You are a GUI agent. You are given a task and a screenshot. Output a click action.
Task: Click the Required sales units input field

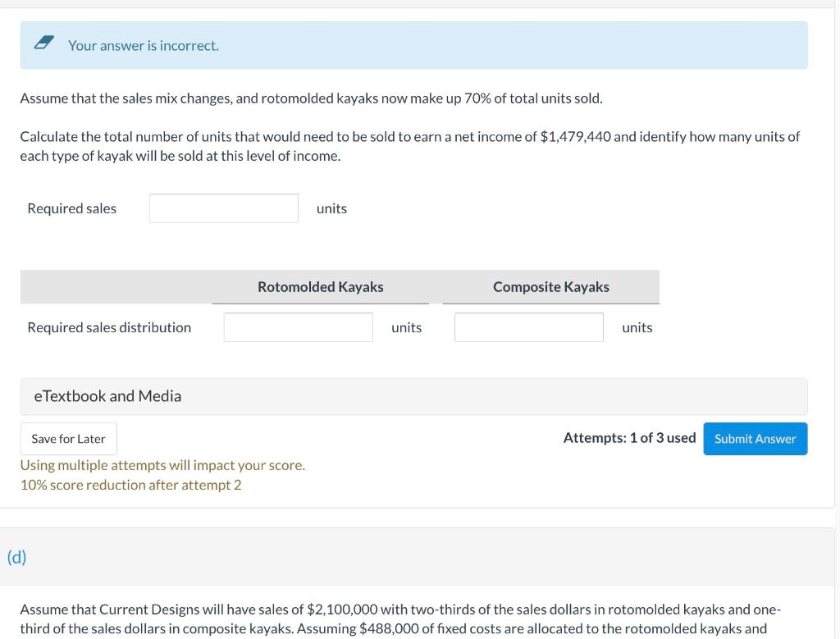[x=224, y=208]
